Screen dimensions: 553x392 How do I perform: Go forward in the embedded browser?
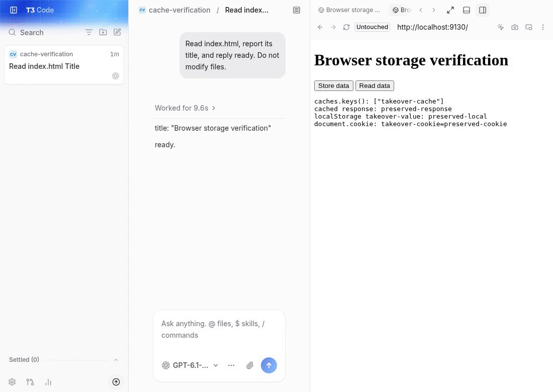(333, 27)
